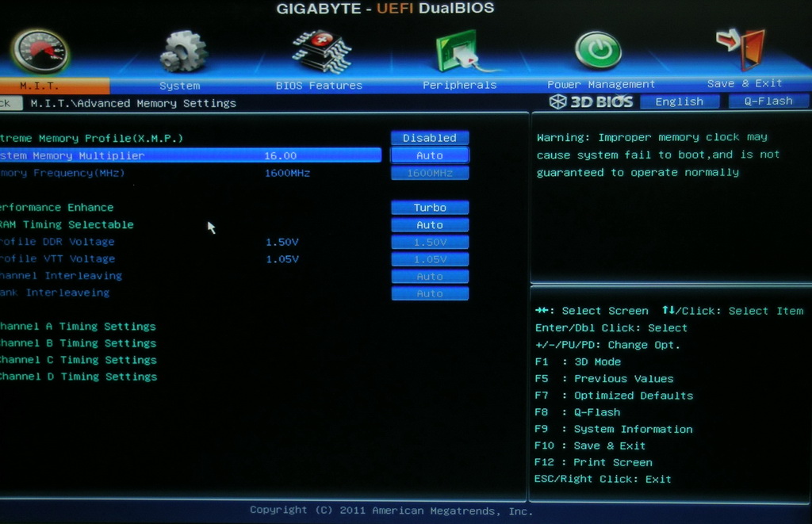Click the Save & Exit door icon

tap(741, 48)
